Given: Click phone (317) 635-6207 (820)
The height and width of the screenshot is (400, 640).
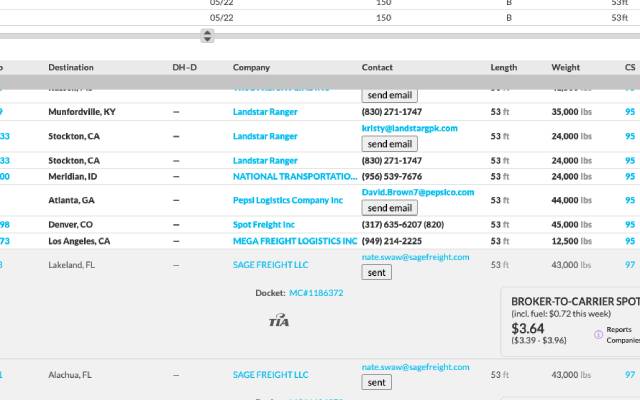Looking at the screenshot, I should (x=403, y=224).
